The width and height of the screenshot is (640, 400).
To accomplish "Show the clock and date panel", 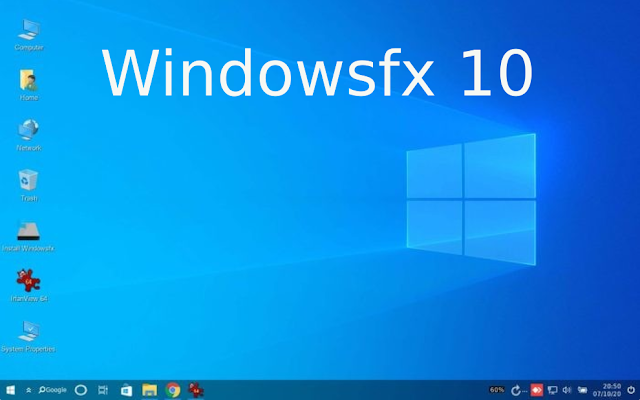I will tap(612, 390).
